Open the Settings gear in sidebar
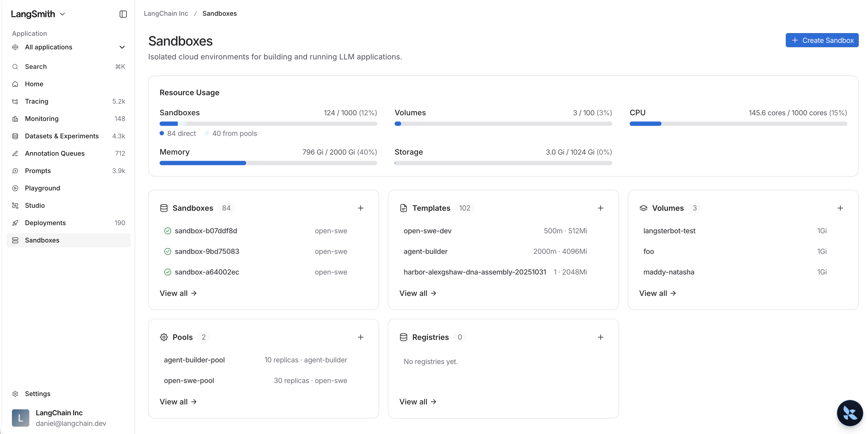868x434 pixels. click(x=15, y=394)
